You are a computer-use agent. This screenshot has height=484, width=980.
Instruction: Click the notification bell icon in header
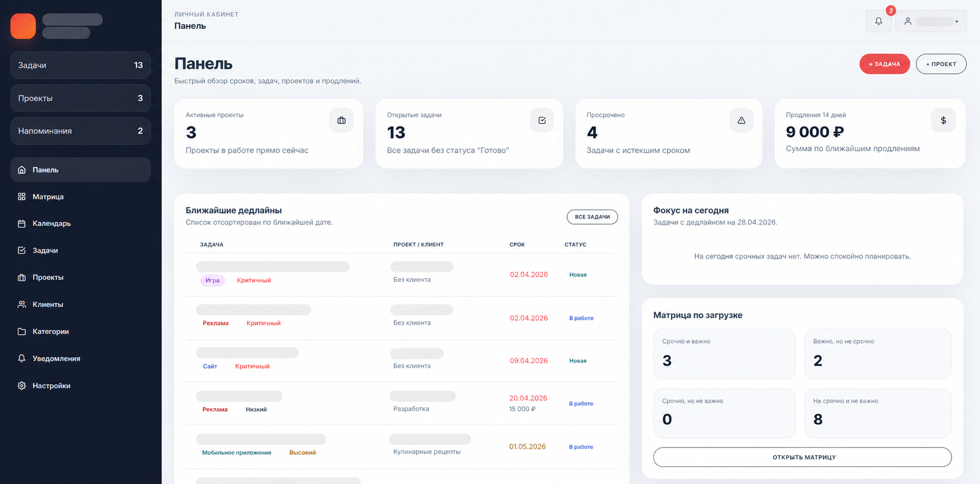878,21
